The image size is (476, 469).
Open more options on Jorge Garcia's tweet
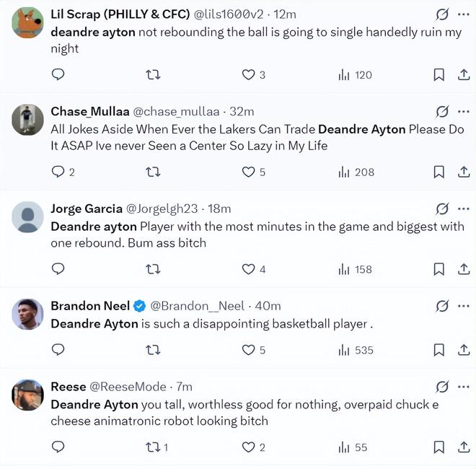464,209
